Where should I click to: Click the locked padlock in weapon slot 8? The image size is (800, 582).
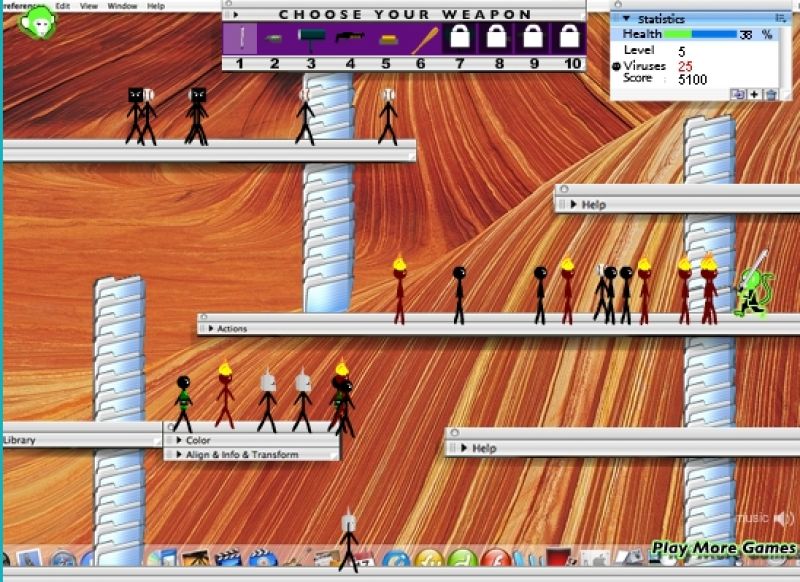pos(496,37)
